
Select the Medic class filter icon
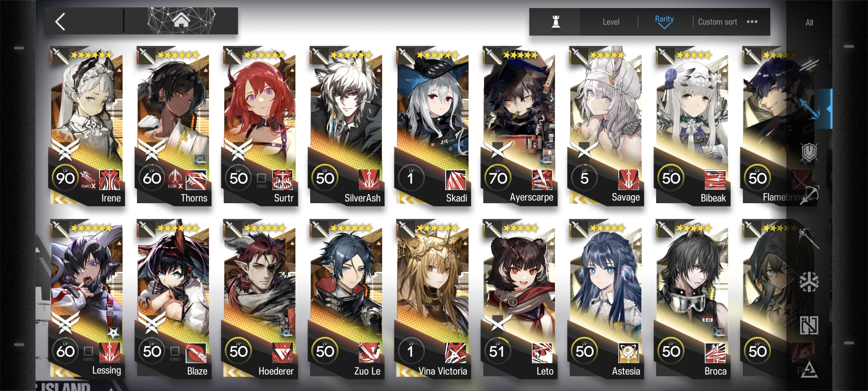tap(809, 282)
